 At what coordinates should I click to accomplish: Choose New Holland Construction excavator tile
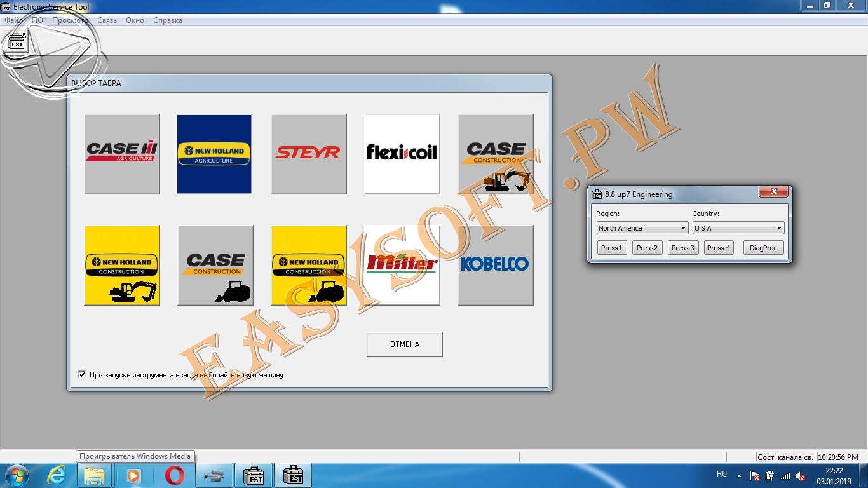[122, 265]
